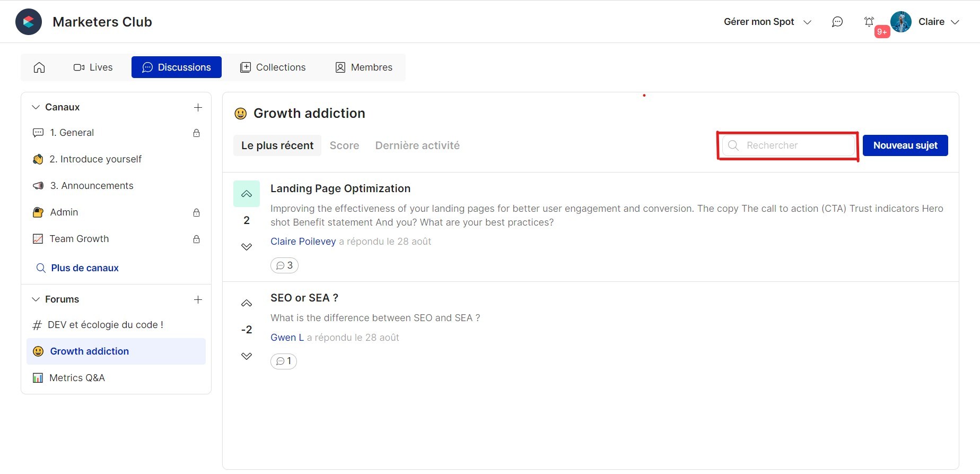980x474 pixels.
Task: Downvote the SEO or SEA topic
Action: pos(247,356)
